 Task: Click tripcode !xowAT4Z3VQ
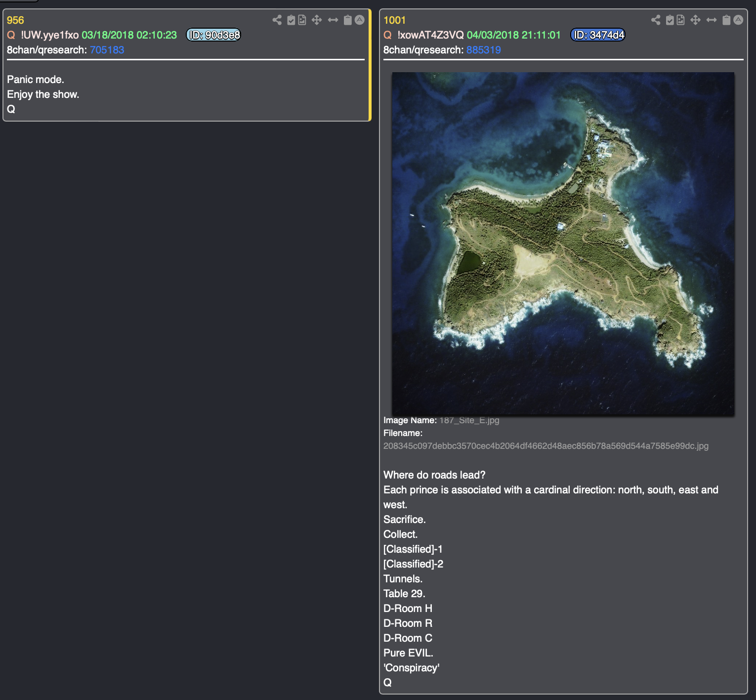tap(430, 35)
